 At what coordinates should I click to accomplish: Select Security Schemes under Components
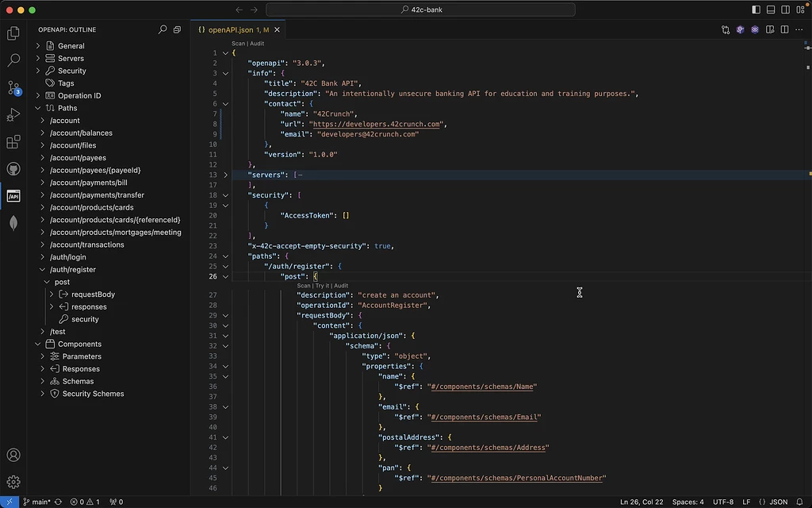point(94,394)
